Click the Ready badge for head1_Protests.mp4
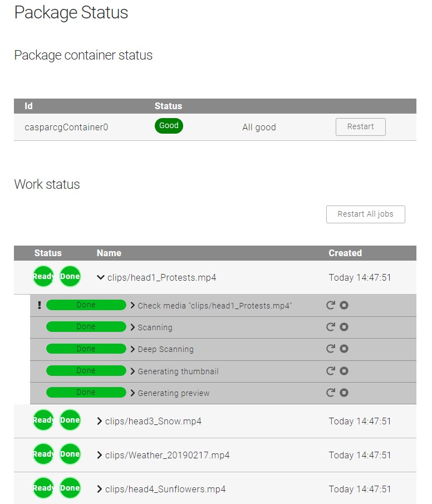432x504 pixels. [43, 276]
